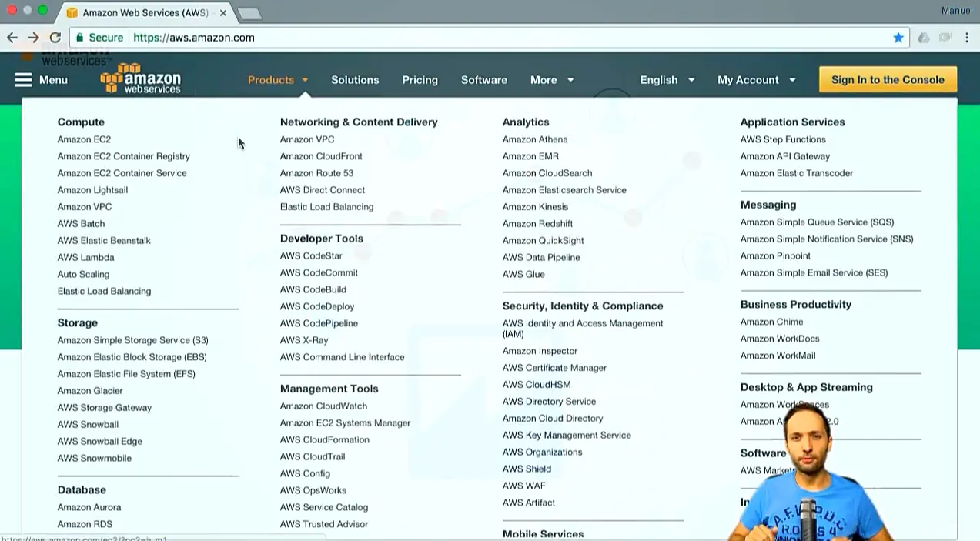Open the Solutions menu item
The image size is (980, 541).
355,80
